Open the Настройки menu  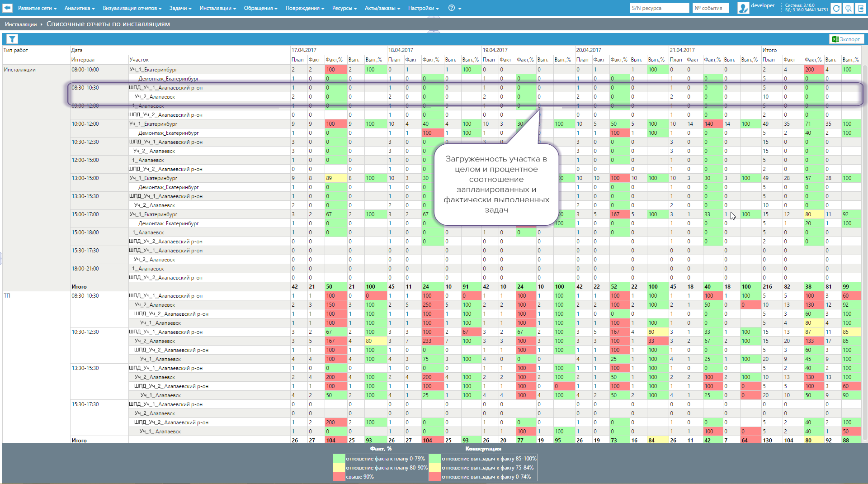tap(423, 8)
